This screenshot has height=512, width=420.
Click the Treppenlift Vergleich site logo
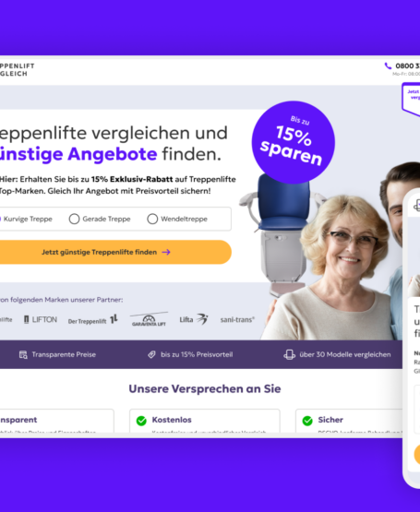pos(17,70)
